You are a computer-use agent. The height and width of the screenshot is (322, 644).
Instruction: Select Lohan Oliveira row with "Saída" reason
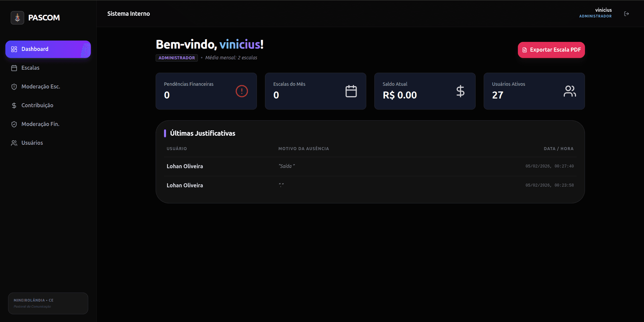[x=370, y=167]
